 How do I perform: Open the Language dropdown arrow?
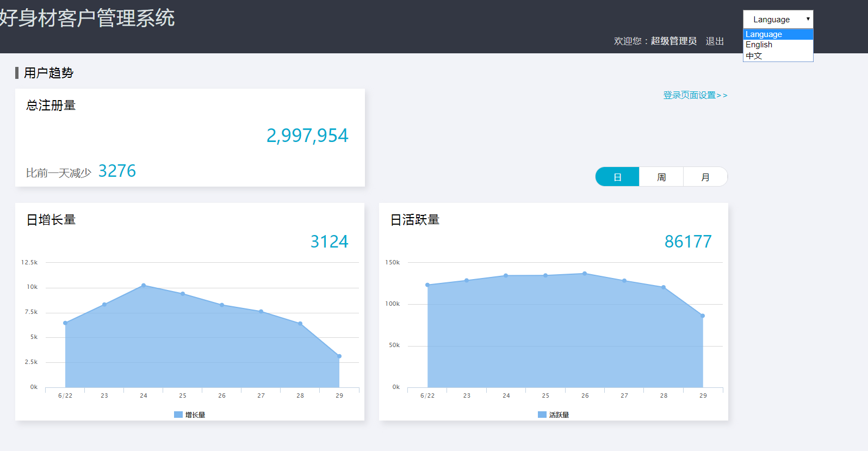(808, 19)
